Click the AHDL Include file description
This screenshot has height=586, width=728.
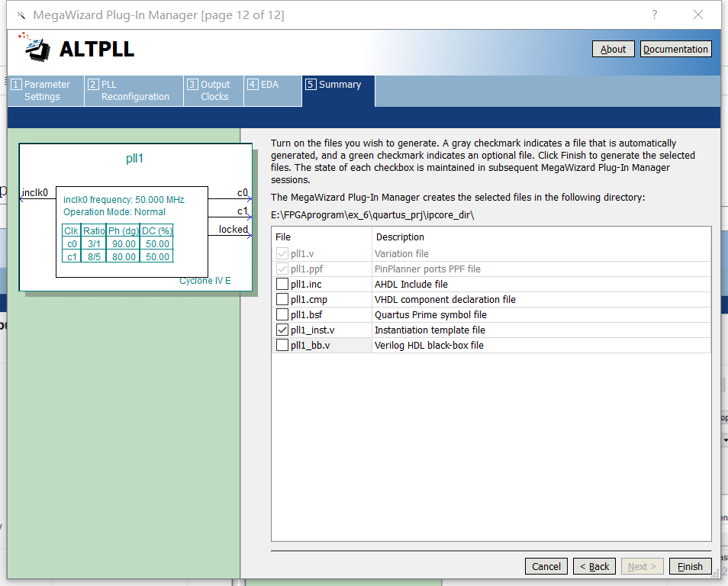click(x=411, y=284)
